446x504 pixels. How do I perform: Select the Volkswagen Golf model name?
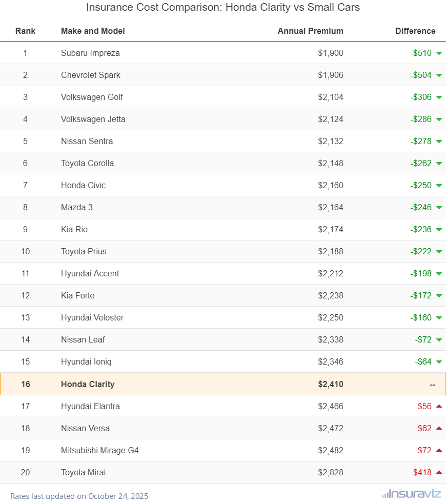[x=92, y=97]
